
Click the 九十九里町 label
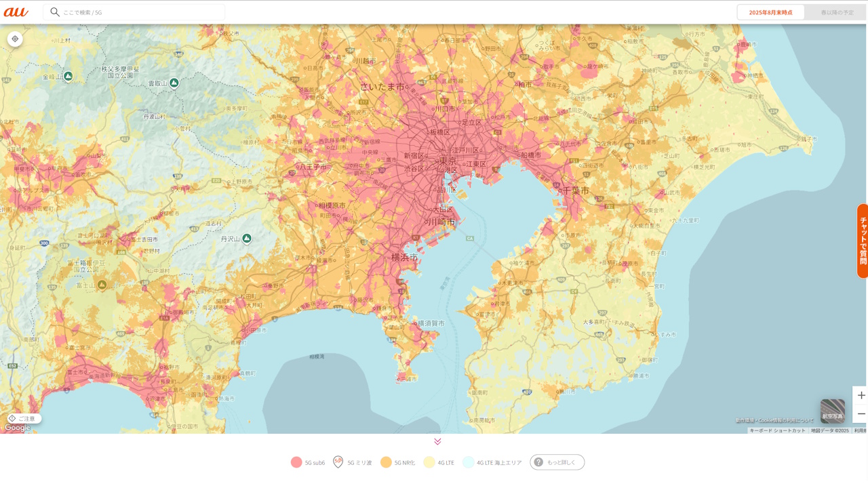coord(686,220)
